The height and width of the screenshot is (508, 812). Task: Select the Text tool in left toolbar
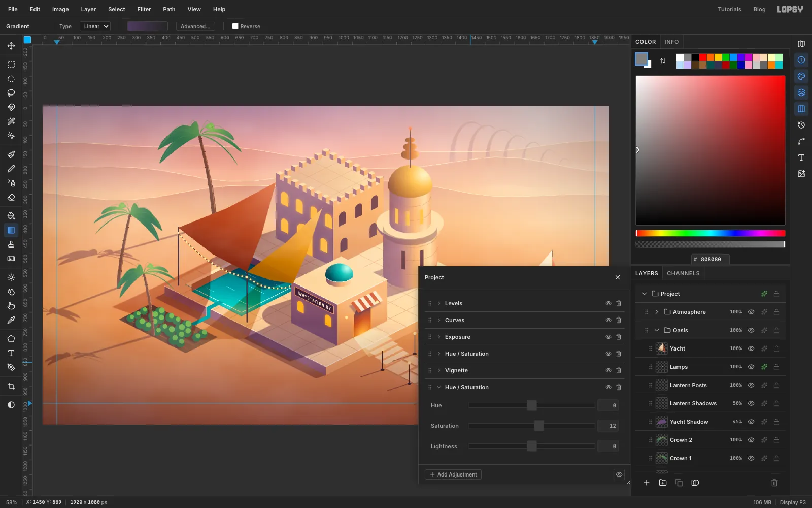coord(11,353)
